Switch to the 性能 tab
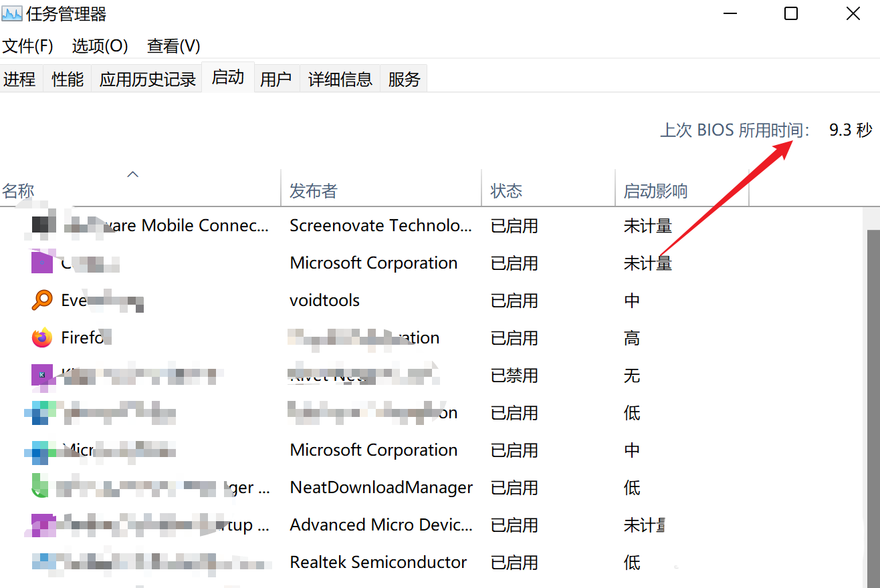 67,78
